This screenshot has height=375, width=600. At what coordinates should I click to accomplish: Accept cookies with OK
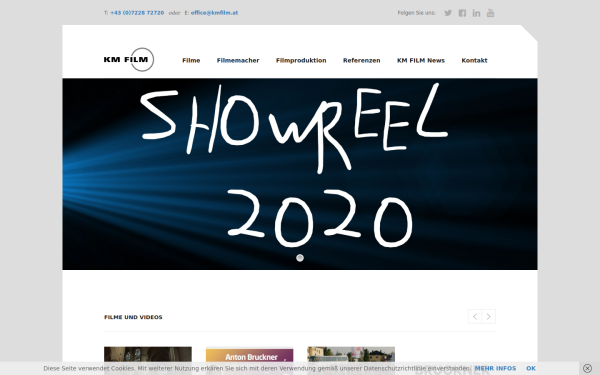click(x=531, y=368)
